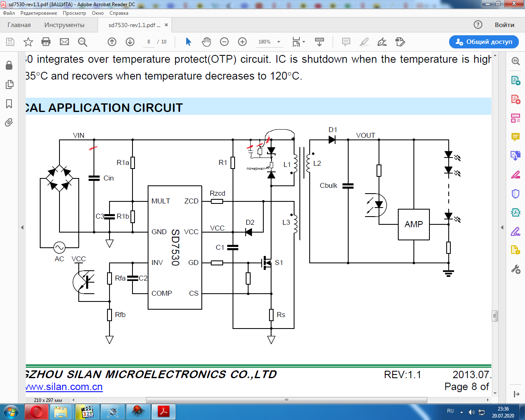Click the Print icon
This screenshot has height=420, width=525.
tap(46, 42)
